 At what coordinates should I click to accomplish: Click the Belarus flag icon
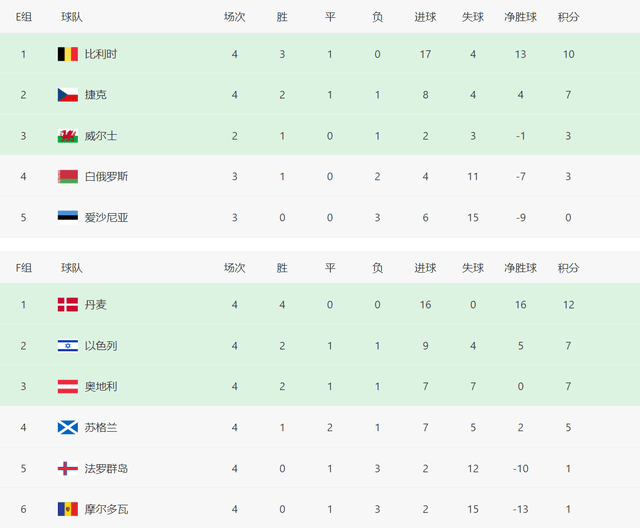click(x=67, y=177)
